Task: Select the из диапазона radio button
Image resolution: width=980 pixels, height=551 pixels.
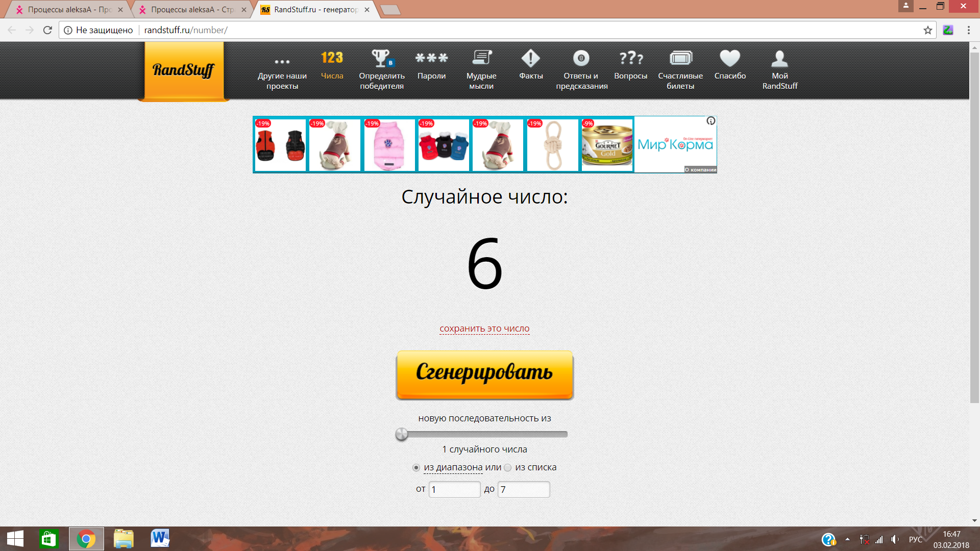Action: click(416, 468)
